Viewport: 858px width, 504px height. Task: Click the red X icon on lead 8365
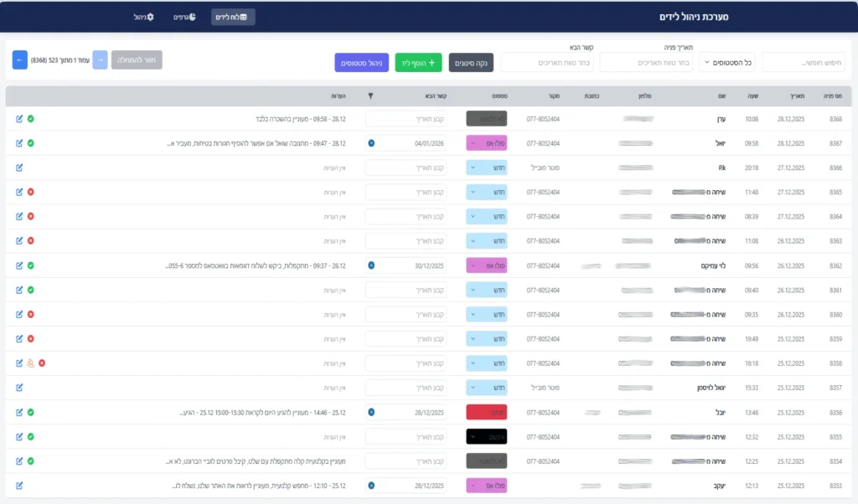point(31,192)
